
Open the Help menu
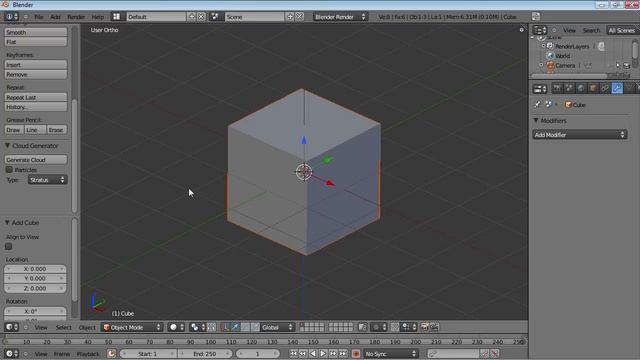(98, 17)
